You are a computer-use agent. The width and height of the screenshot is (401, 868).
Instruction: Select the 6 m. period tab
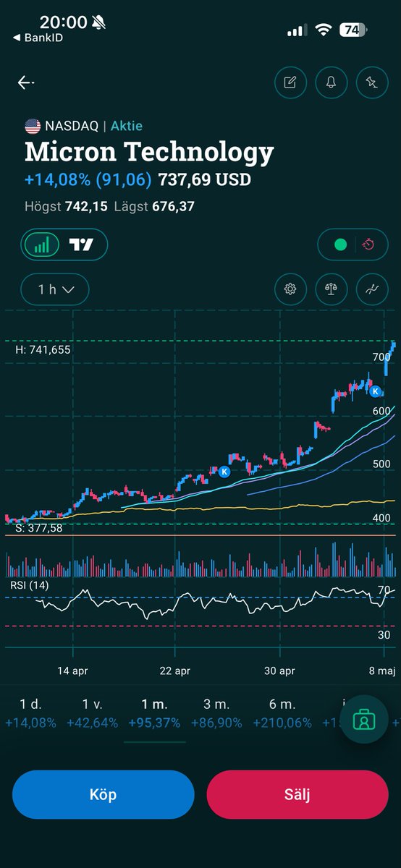click(282, 712)
